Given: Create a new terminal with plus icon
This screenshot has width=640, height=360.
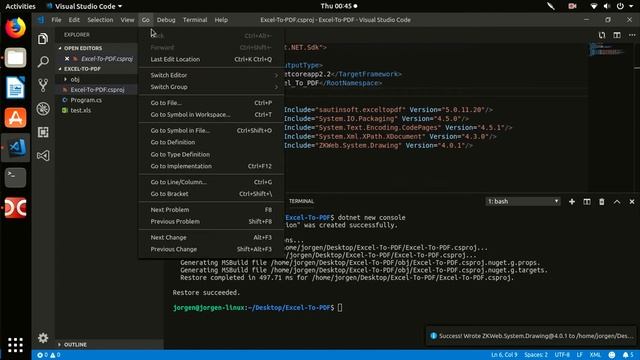Looking at the screenshot, I should coord(572,202).
